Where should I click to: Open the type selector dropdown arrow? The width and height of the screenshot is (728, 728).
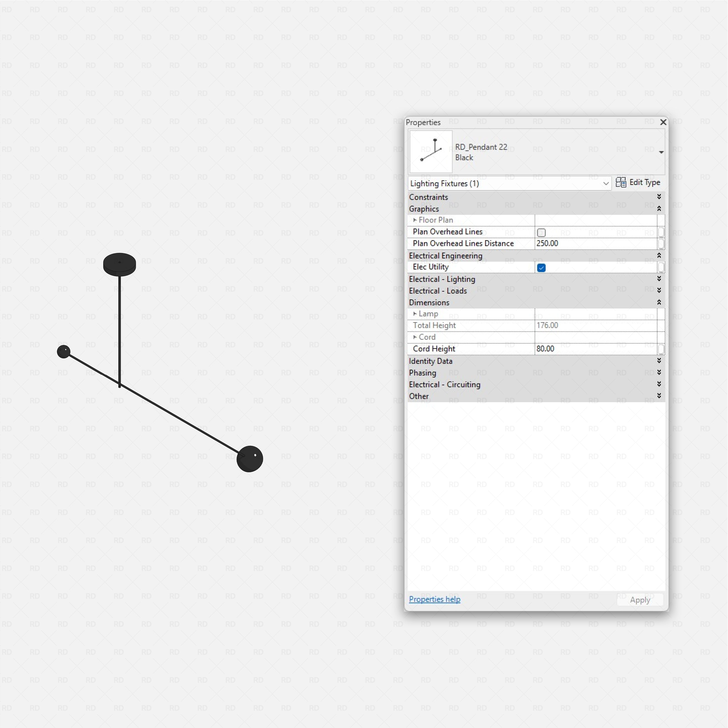click(x=661, y=152)
